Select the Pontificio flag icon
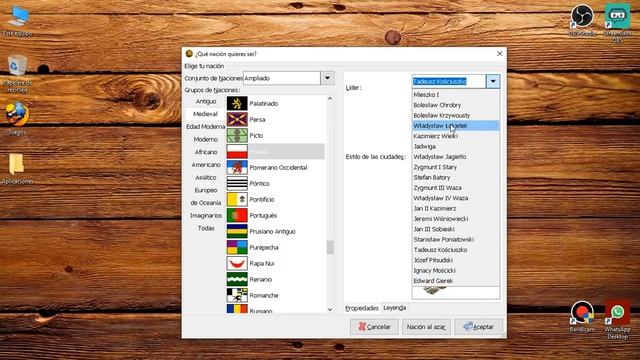 tap(237, 199)
